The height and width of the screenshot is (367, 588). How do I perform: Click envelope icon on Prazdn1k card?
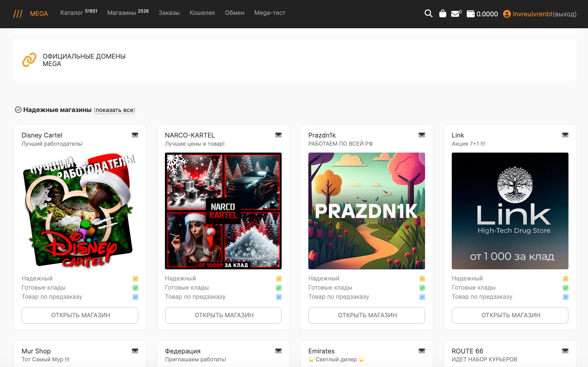(x=422, y=135)
